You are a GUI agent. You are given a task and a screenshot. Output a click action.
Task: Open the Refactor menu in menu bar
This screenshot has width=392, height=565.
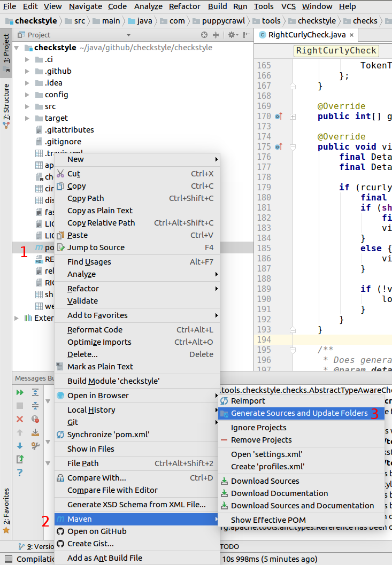click(185, 6)
